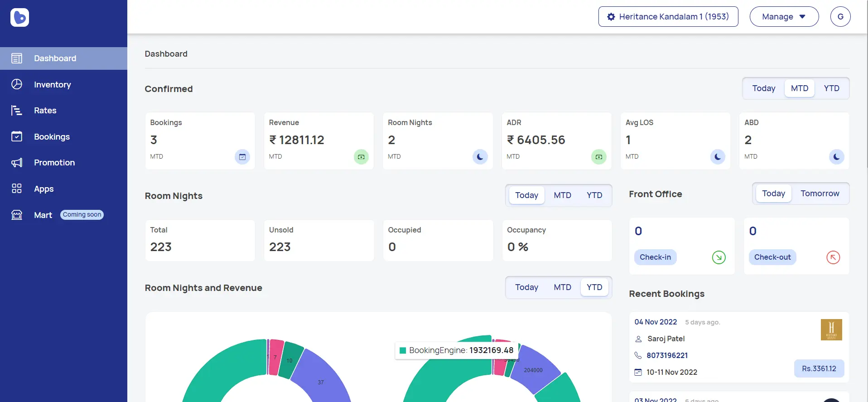Click calendar icon in Bookings card
The image size is (868, 402).
point(242,157)
